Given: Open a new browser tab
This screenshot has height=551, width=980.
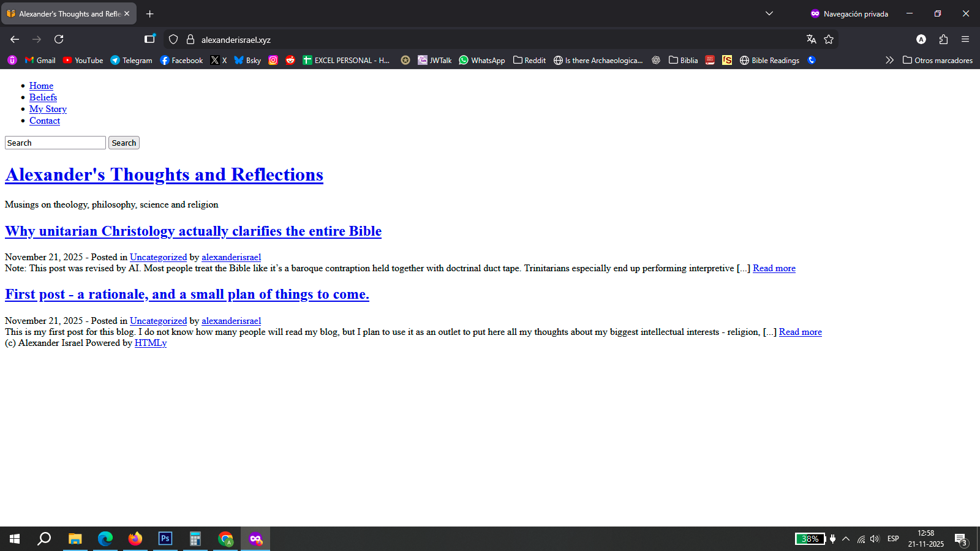Looking at the screenshot, I should (150, 13).
